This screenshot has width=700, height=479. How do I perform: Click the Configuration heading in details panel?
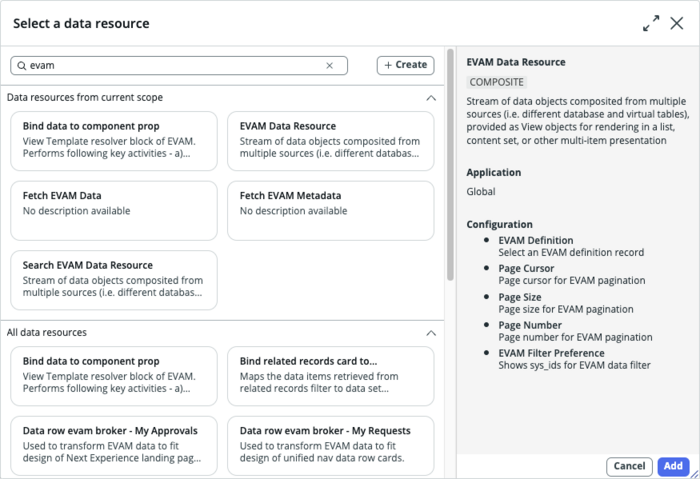click(x=499, y=224)
